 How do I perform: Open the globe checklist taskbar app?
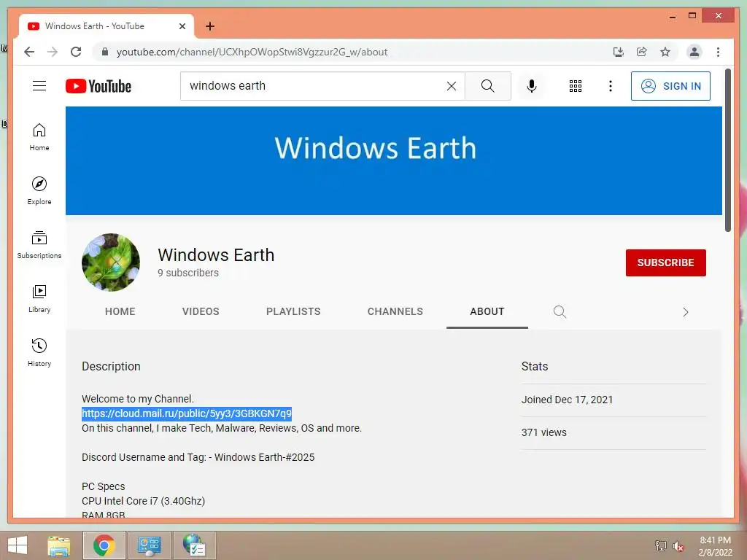(x=194, y=545)
